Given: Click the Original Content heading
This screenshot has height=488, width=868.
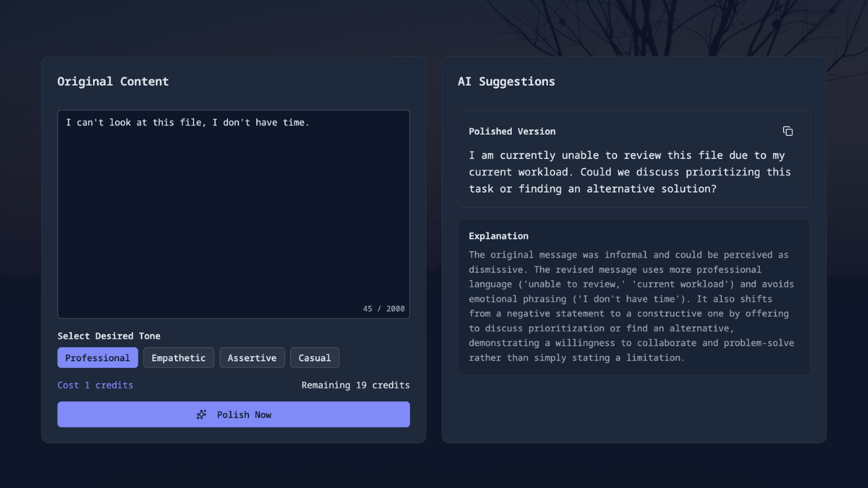Looking at the screenshot, I should (113, 81).
